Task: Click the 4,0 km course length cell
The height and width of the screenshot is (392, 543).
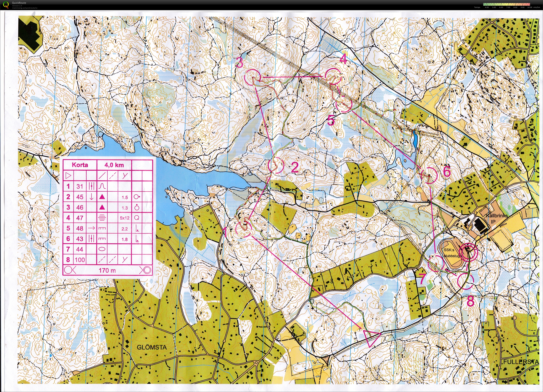Action: click(x=114, y=165)
